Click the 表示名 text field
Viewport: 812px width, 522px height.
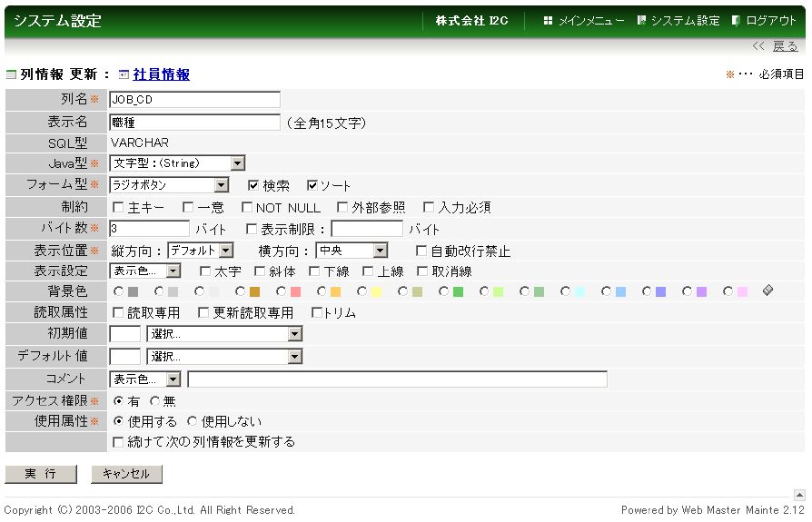click(194, 122)
